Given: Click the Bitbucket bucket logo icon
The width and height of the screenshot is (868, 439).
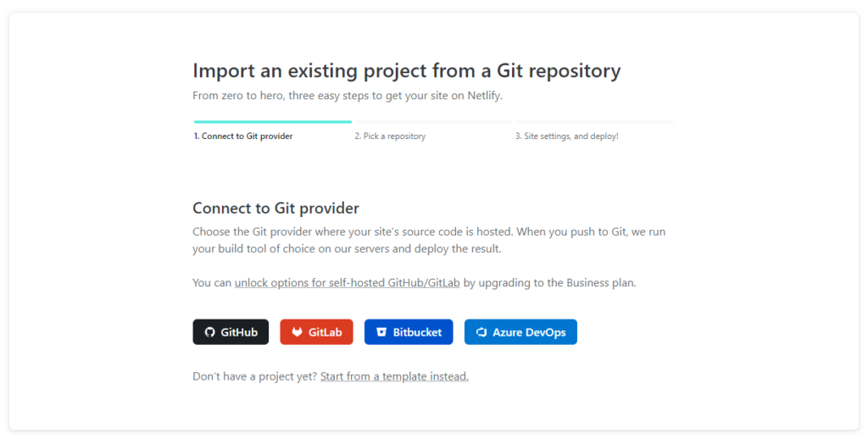Looking at the screenshot, I should 381,332.
